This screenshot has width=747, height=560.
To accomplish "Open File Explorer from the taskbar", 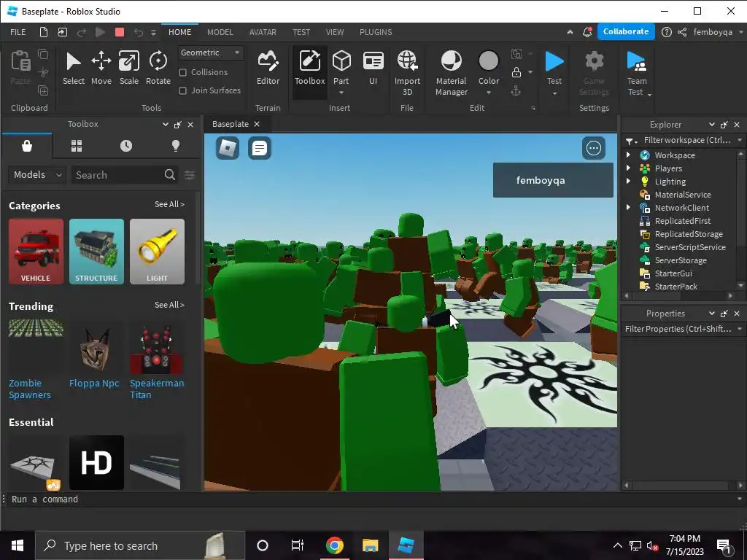I will (x=370, y=545).
